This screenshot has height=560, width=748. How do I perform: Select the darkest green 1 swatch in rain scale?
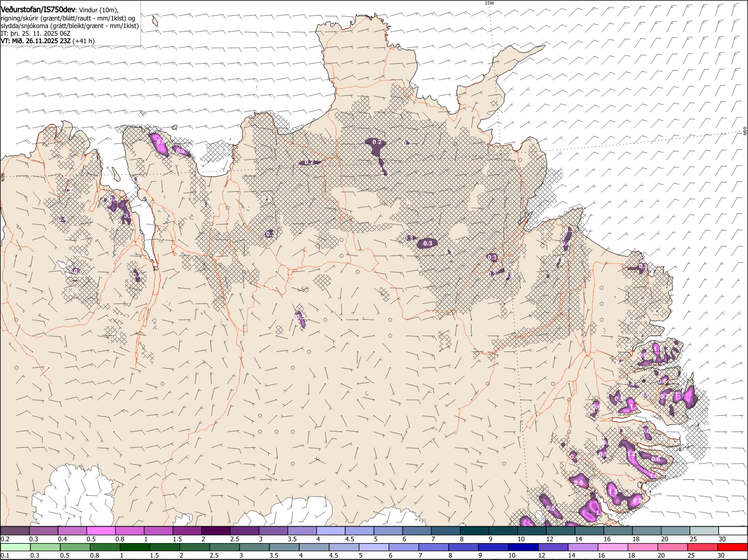pyautogui.click(x=134, y=547)
